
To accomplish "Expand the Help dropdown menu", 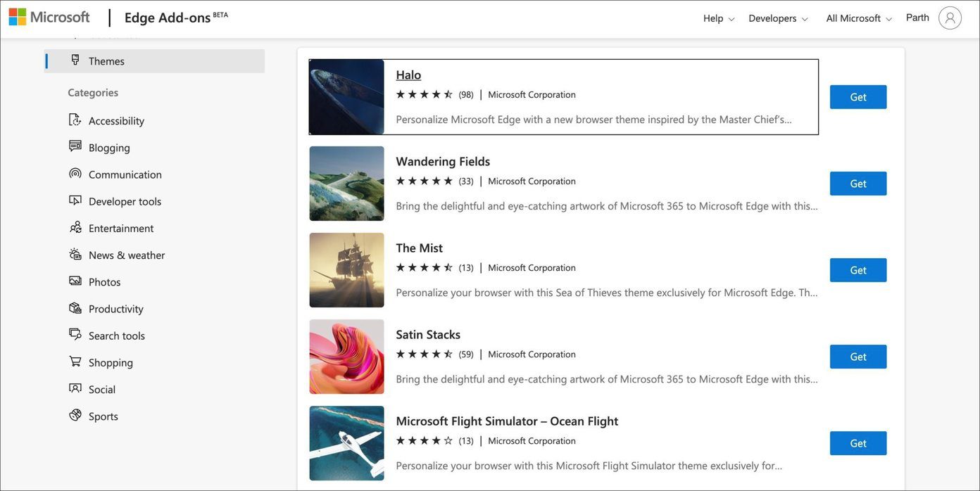I will 719,18.
